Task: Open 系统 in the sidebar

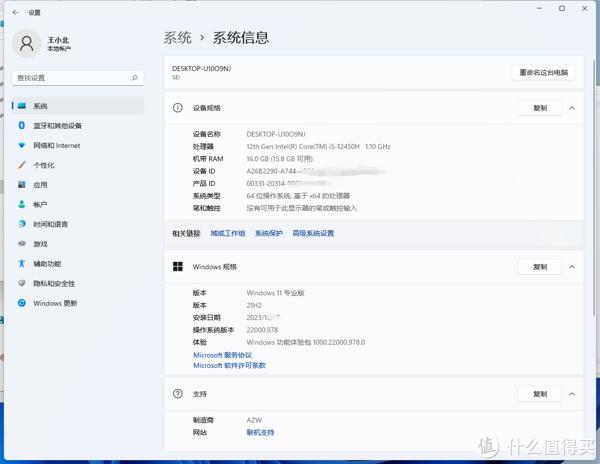Action: 78,106
